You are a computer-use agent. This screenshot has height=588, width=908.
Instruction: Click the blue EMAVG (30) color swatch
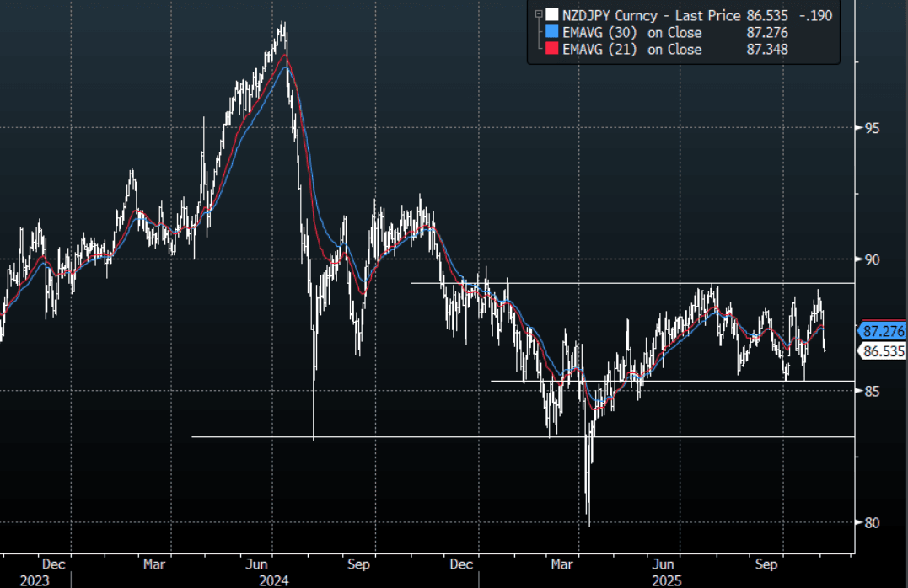coord(552,33)
